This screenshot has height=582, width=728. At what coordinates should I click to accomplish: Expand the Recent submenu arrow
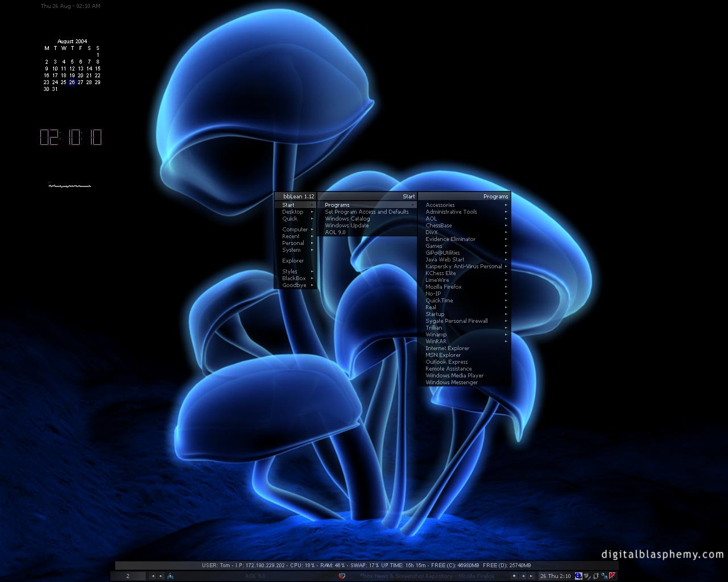tap(312, 236)
